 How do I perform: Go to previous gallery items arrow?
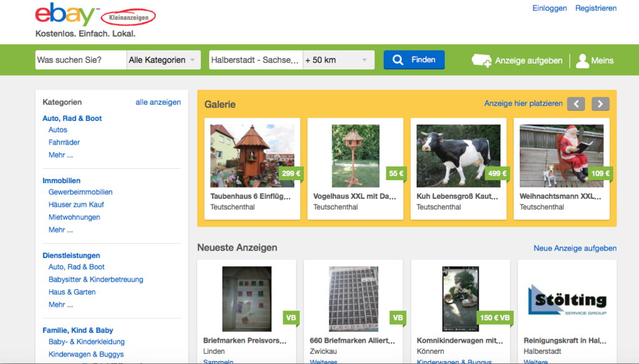click(x=576, y=104)
